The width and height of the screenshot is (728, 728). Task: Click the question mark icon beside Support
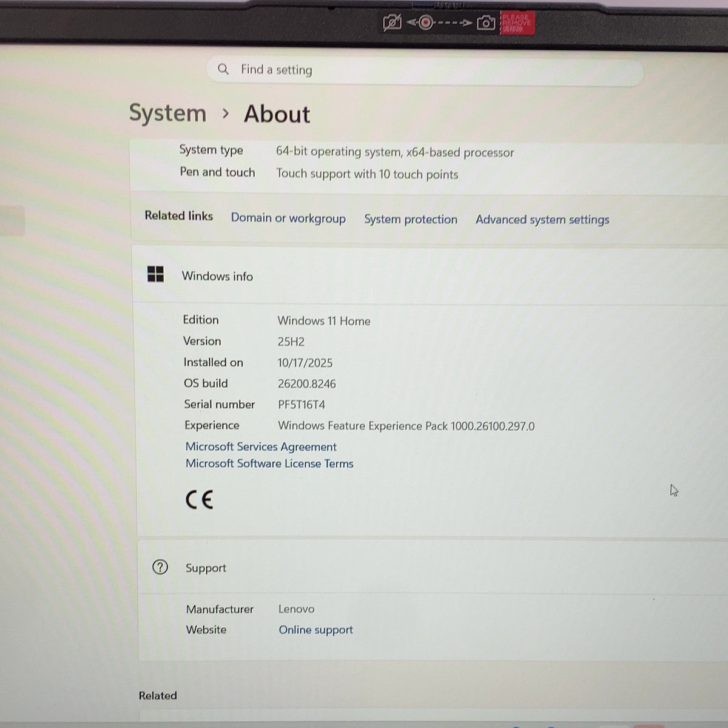tap(160, 567)
